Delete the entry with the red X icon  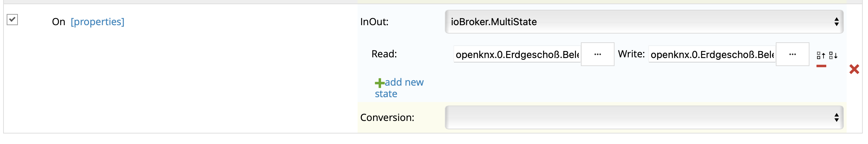pos(854,69)
